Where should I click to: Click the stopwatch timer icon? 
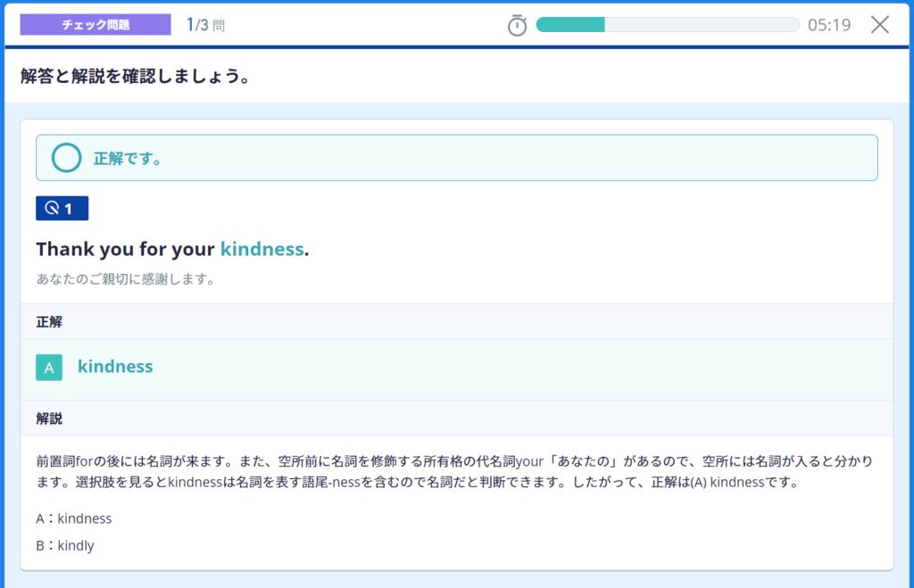click(x=517, y=25)
